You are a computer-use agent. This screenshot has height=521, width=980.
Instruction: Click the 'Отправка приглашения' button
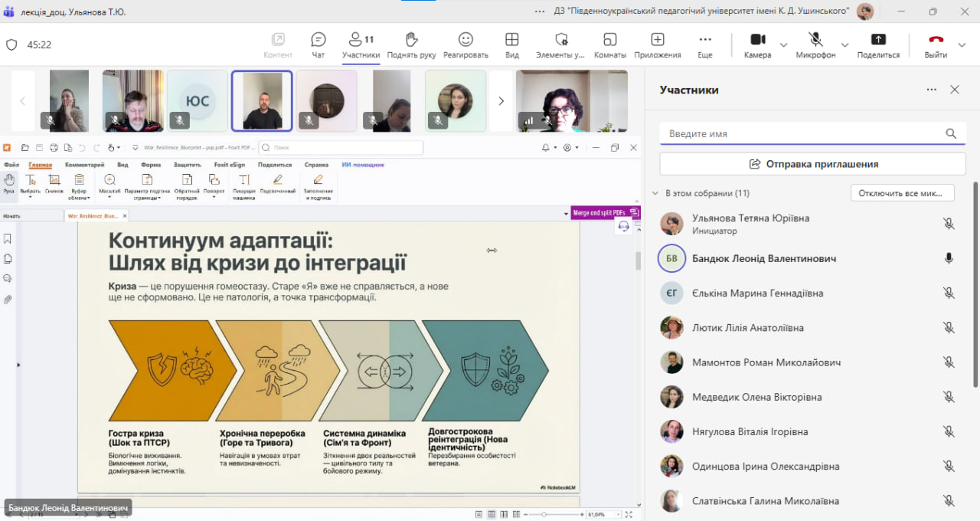click(x=812, y=164)
